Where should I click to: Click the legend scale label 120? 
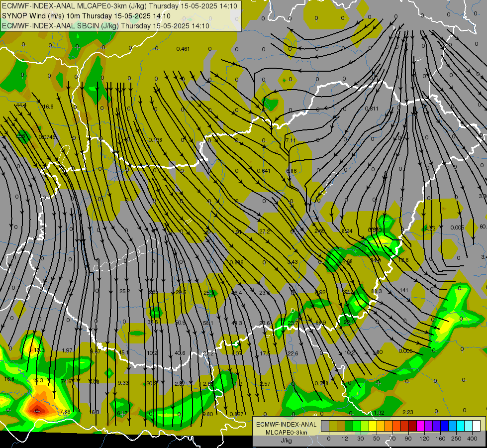click(424, 439)
